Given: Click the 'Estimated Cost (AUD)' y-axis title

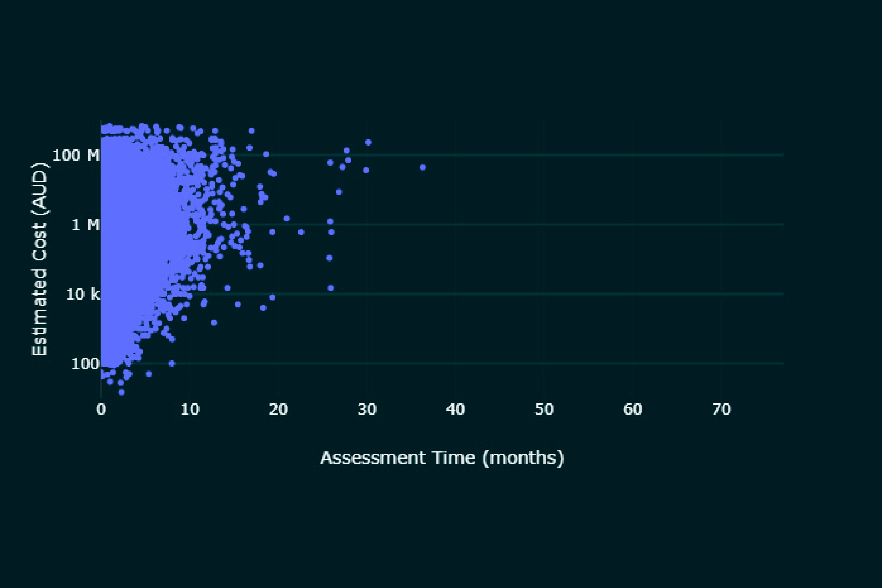Looking at the screenshot, I should [39, 259].
